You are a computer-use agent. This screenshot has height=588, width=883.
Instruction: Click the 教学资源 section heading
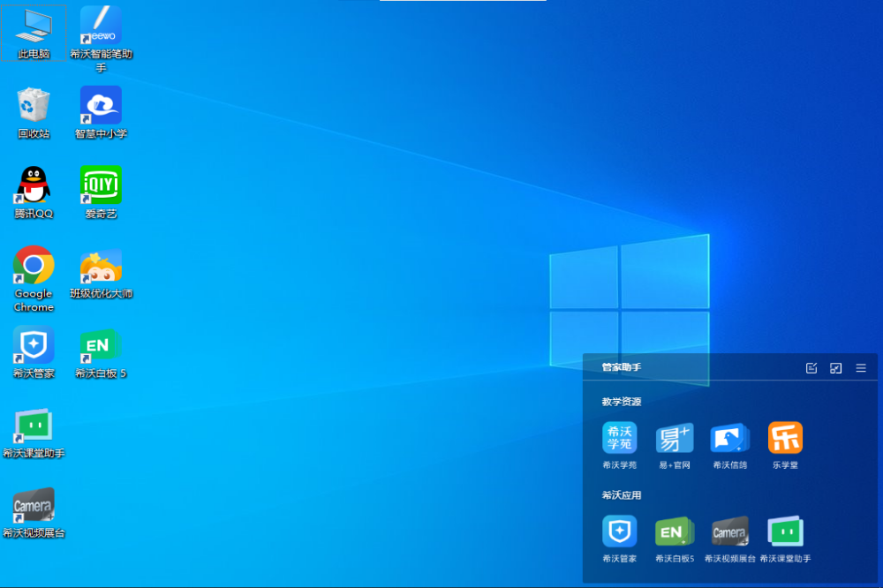click(x=621, y=402)
